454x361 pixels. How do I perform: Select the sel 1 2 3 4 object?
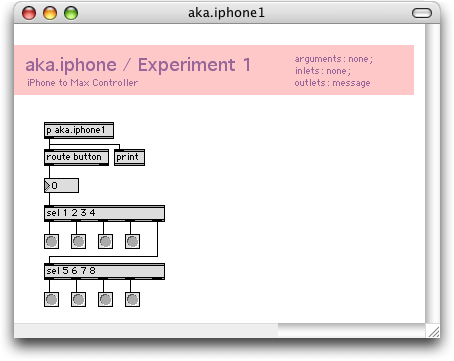(105, 213)
